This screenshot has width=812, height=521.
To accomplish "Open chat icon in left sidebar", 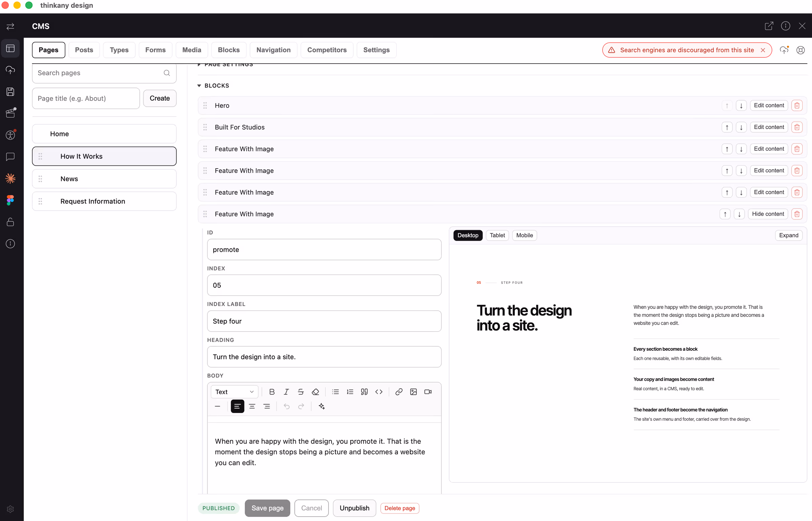I will pos(10,157).
